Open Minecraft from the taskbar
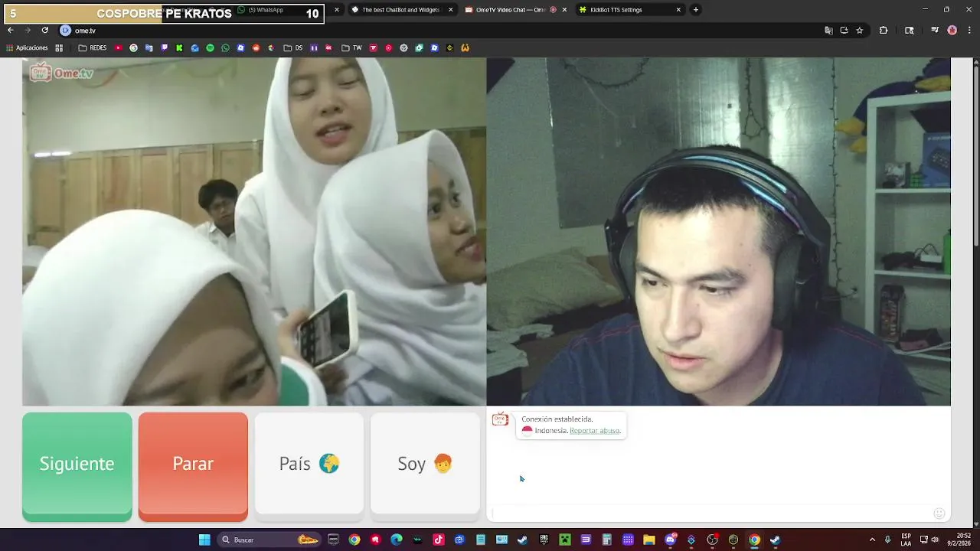This screenshot has height=551, width=980. [565, 540]
